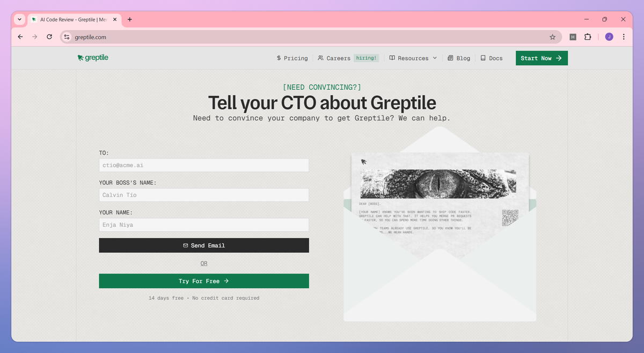Click the 'YOUR BOSS'S NAME:' label

pos(128,183)
